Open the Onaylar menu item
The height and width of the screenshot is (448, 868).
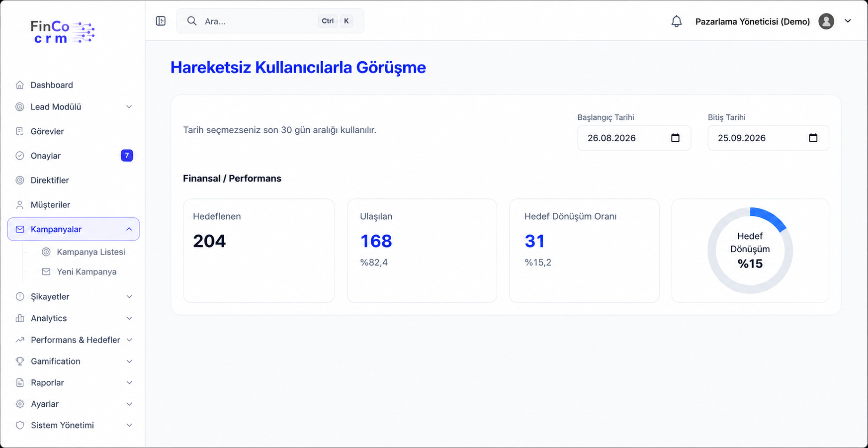(x=74, y=156)
